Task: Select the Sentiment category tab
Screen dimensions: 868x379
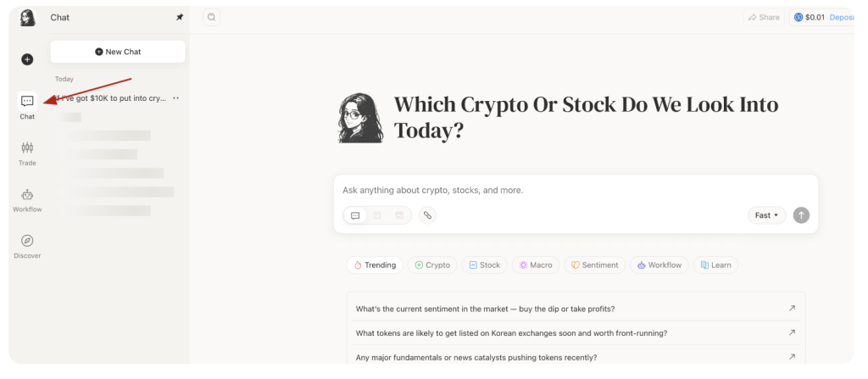Action: tap(594, 265)
